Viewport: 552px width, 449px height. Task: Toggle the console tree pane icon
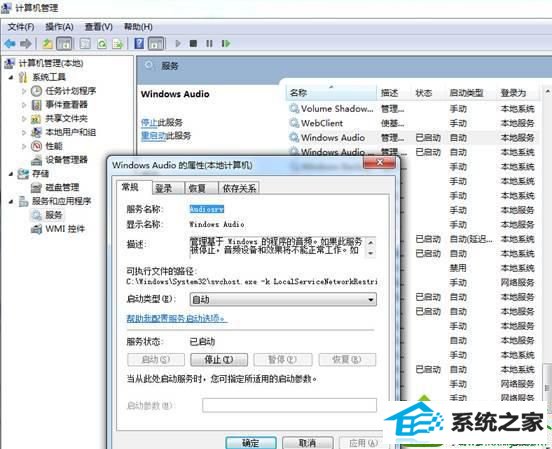coord(64,44)
